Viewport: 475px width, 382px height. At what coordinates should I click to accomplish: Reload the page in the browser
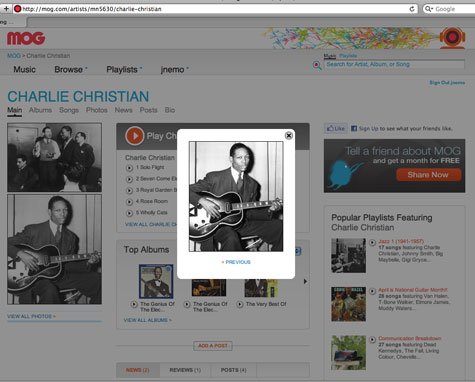click(412, 9)
